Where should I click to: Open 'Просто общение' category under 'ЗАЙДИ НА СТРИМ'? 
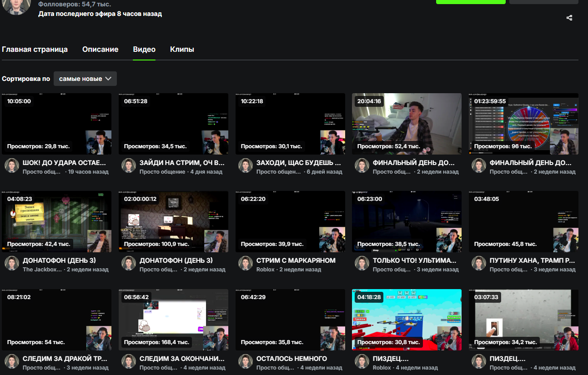(162, 172)
